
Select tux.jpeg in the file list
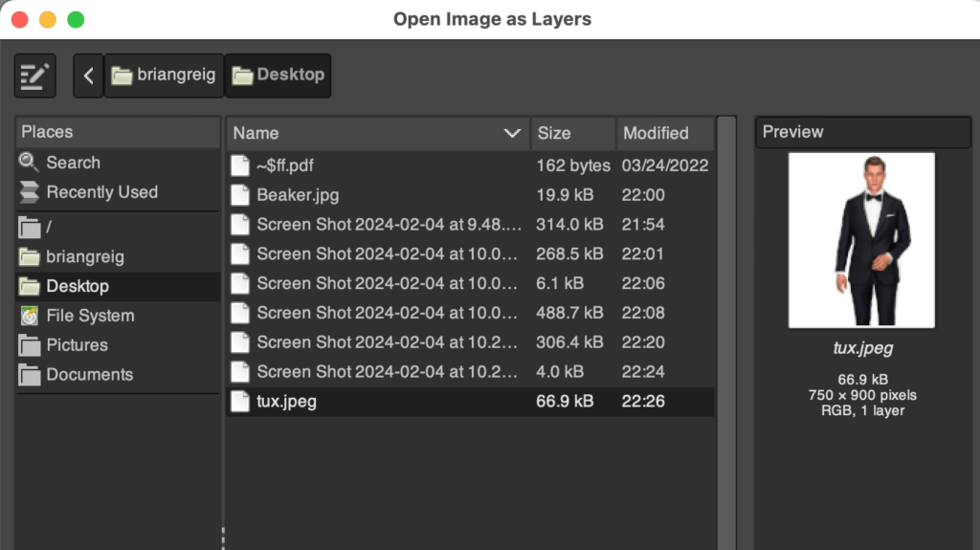click(286, 402)
